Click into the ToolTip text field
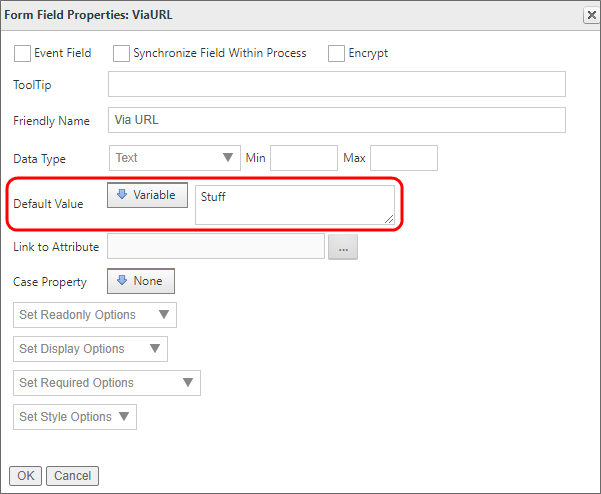 336,85
